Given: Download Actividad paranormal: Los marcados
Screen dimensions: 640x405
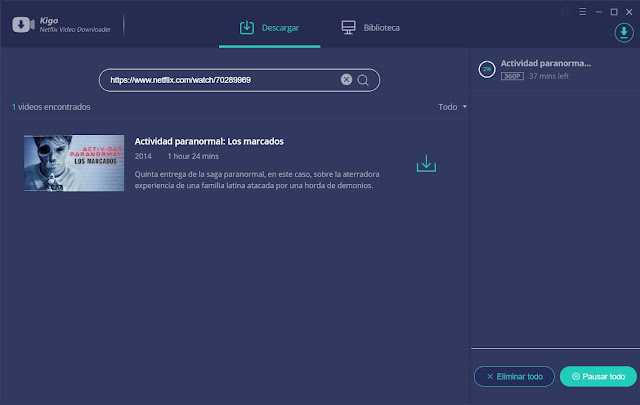Looking at the screenshot, I should [x=426, y=163].
